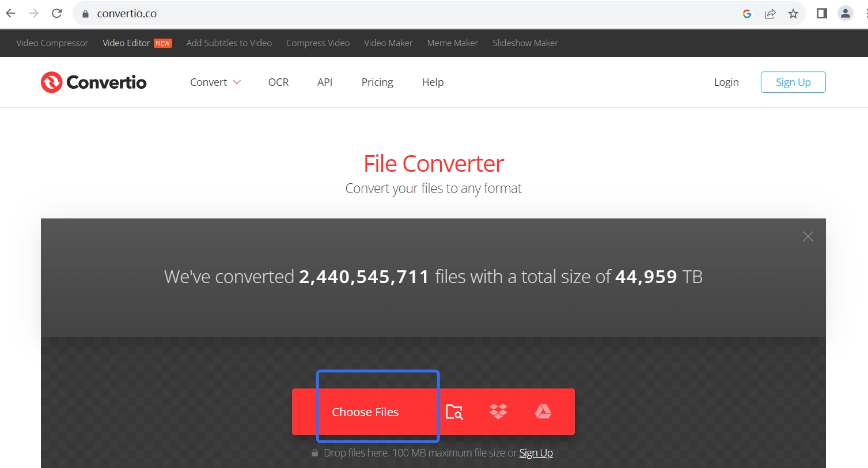Image resolution: width=868 pixels, height=468 pixels.
Task: Click the Choose Files button
Action: click(365, 412)
